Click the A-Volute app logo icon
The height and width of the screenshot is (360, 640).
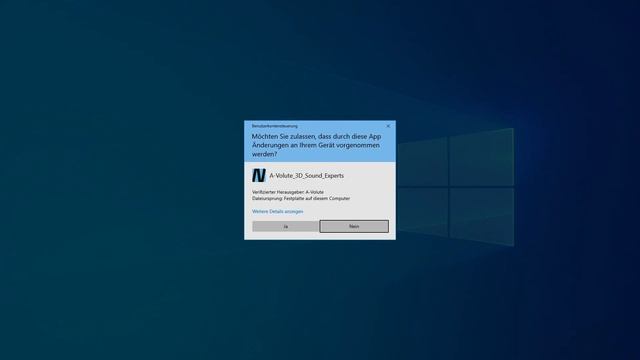pyautogui.click(x=259, y=176)
